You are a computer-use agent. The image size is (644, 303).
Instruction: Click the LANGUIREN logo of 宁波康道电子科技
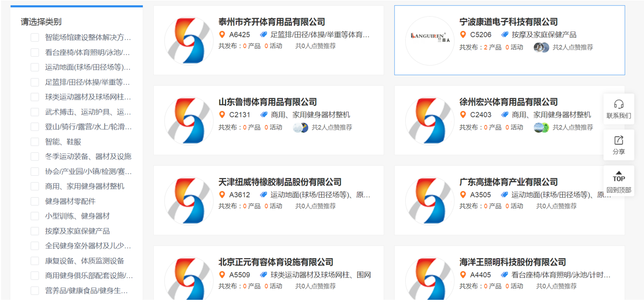click(x=429, y=41)
